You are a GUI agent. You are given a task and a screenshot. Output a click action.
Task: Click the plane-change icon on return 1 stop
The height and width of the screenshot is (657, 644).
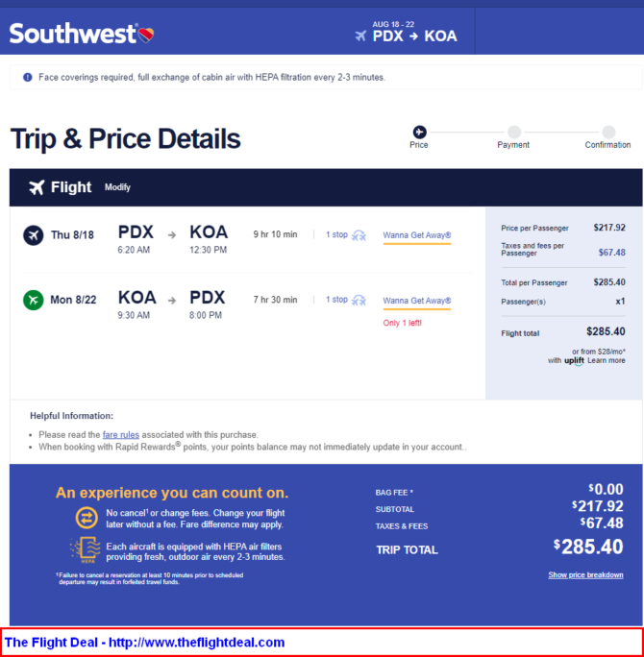point(359,301)
